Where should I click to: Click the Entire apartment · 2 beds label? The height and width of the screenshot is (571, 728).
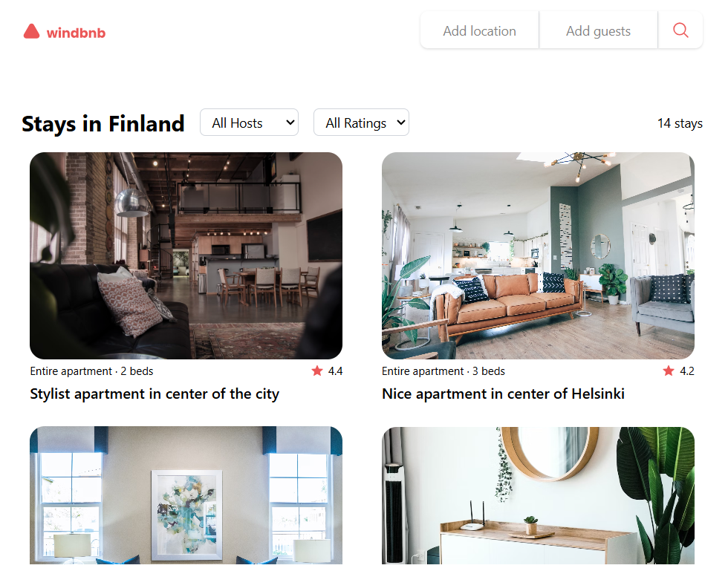coord(91,371)
